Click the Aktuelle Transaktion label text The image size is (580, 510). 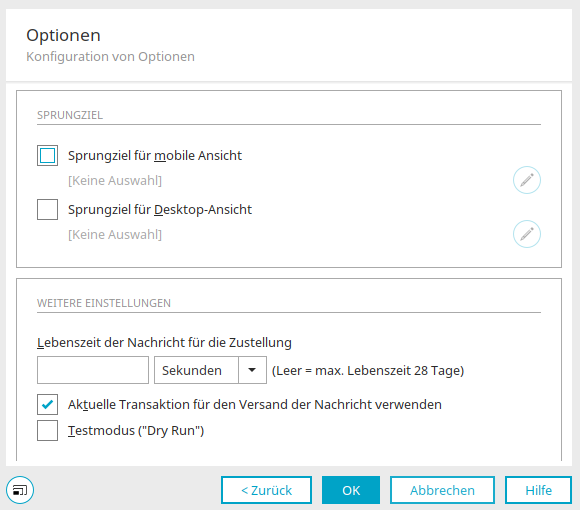click(254, 405)
